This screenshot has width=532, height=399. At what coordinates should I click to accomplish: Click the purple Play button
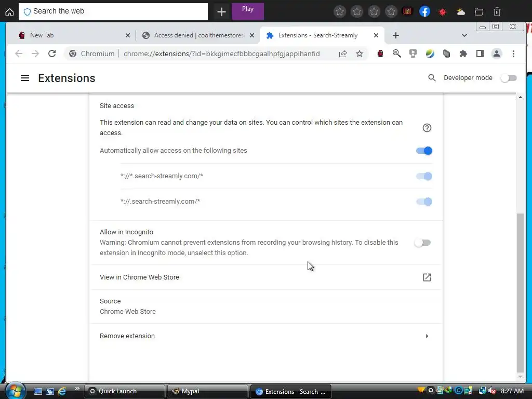tap(247, 11)
